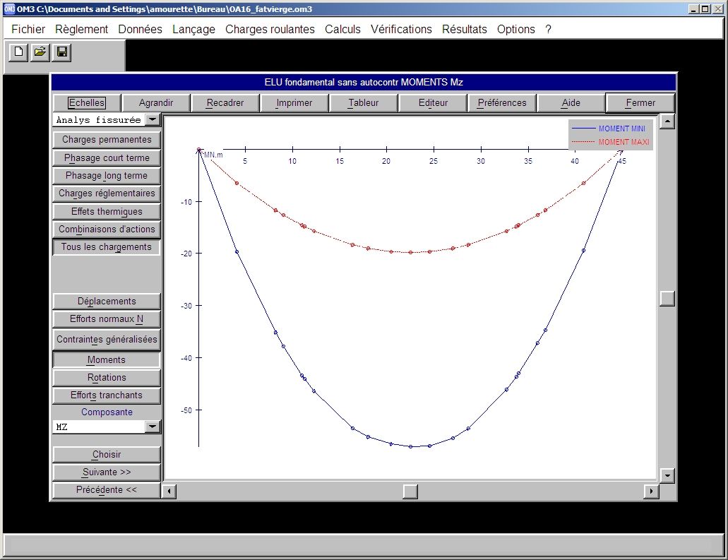The width and height of the screenshot is (728, 560).
Task: Click the MN.m axis unit label
Action: pyautogui.click(x=213, y=155)
